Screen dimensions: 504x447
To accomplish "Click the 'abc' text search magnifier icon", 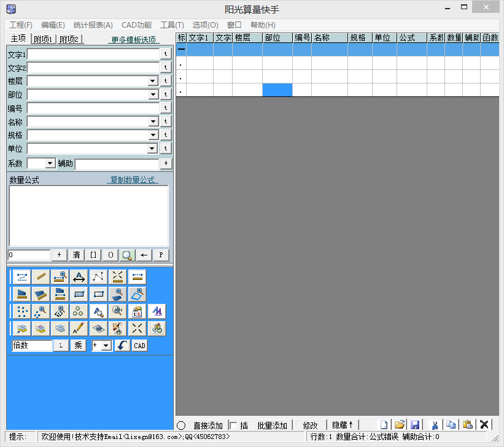I will point(118,311).
